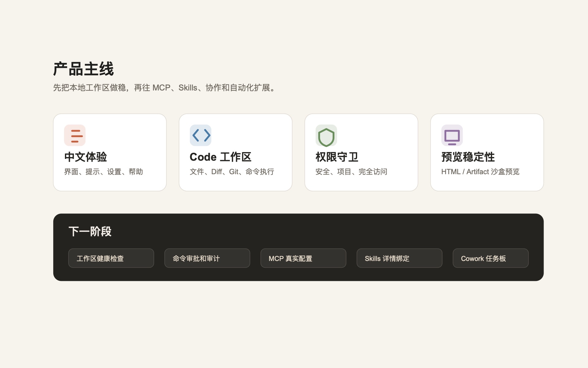Click the red text-lines icon on 中文体验 card
Viewport: 588px width, 368px height.
tap(75, 135)
